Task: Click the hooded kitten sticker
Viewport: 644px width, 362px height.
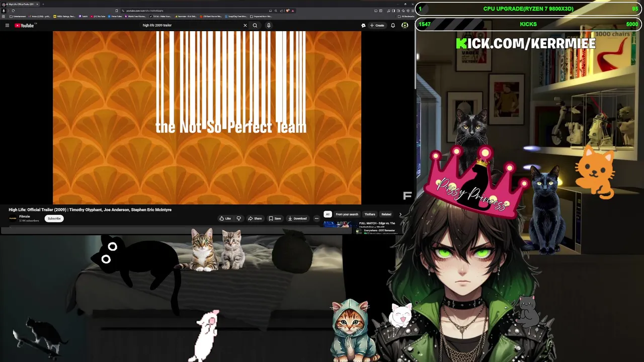Action: coord(352,329)
